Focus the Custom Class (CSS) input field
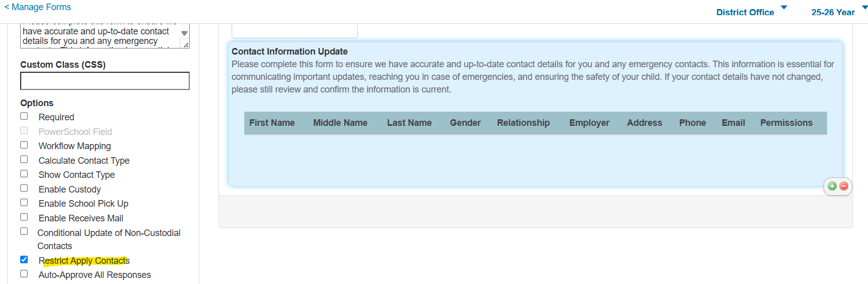The height and width of the screenshot is (284, 868). pyautogui.click(x=105, y=81)
